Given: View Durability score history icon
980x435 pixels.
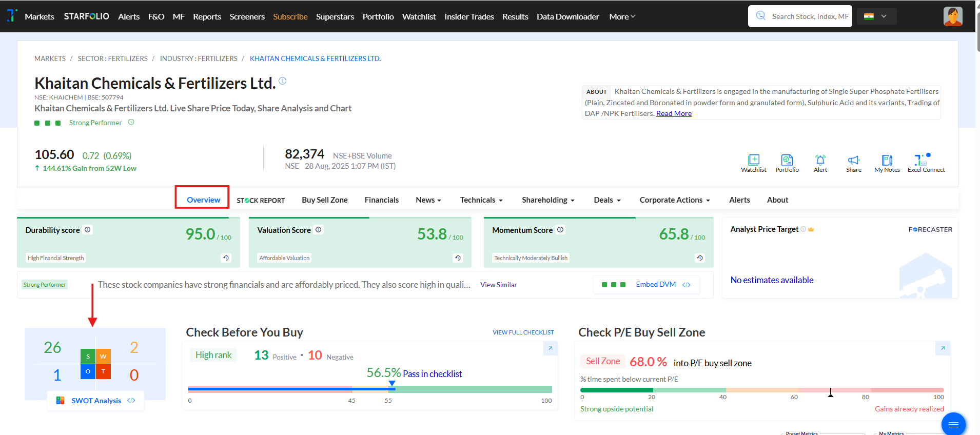Looking at the screenshot, I should [226, 258].
